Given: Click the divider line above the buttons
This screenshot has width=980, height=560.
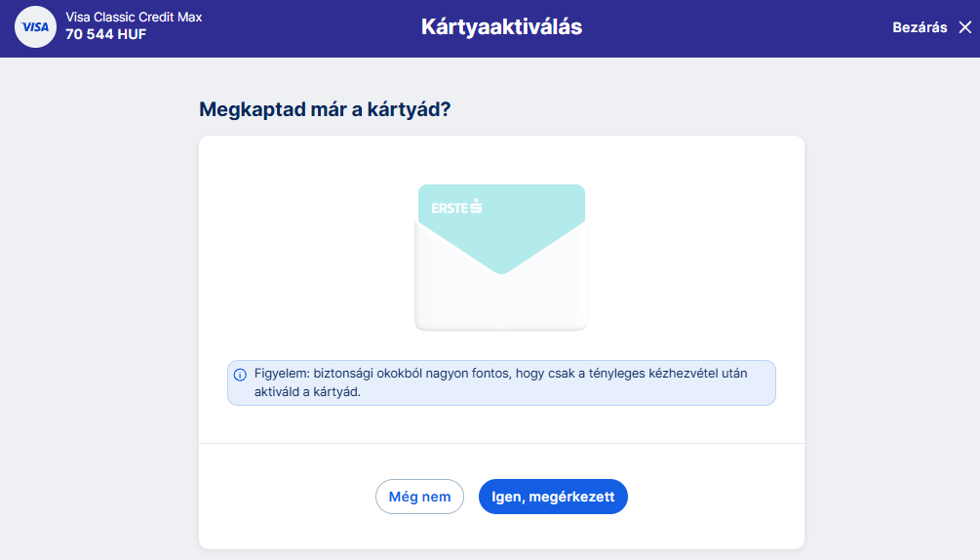Looking at the screenshot, I should point(501,444).
